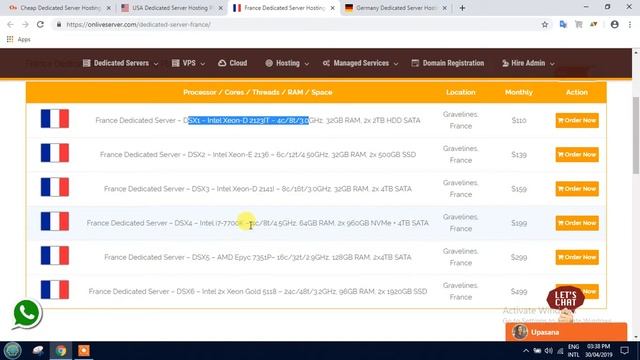Click the page vertical scrollbar thumb
The width and height of the screenshot is (640, 360).
(636, 135)
